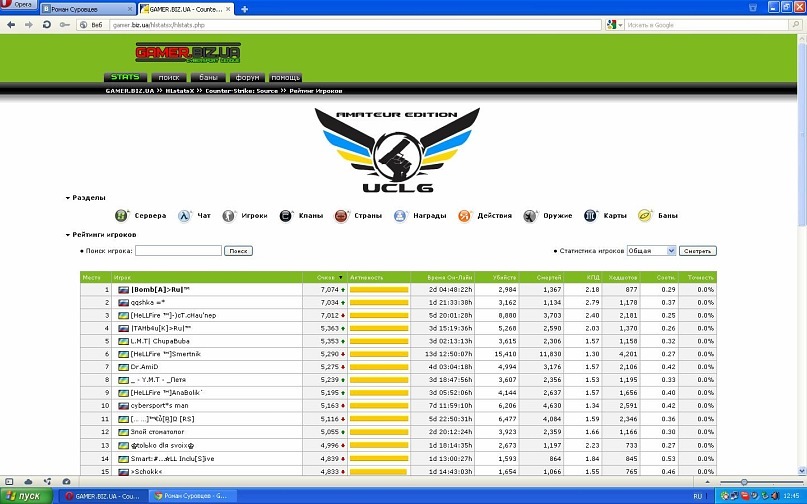807x504 pixels.
Task: Open the STATS navigation tab
Action: [125, 77]
